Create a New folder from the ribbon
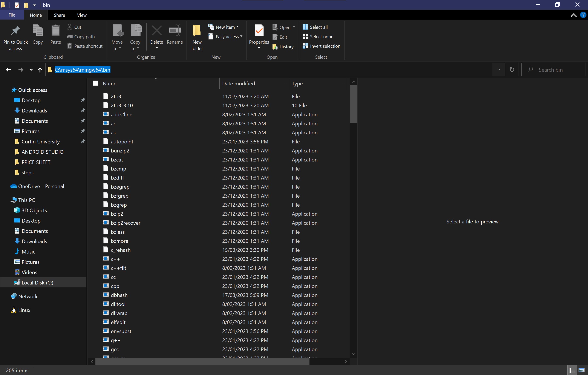Image resolution: width=588 pixels, height=375 pixels. (197, 37)
